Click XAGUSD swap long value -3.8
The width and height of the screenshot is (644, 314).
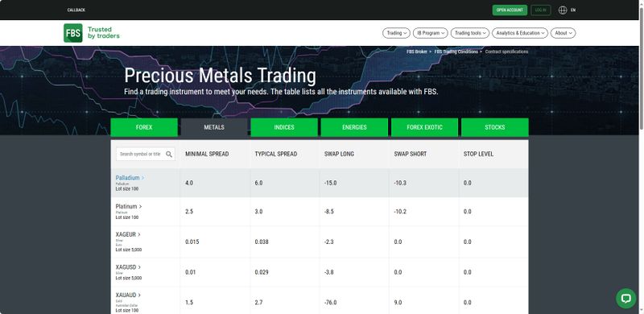[329, 272]
